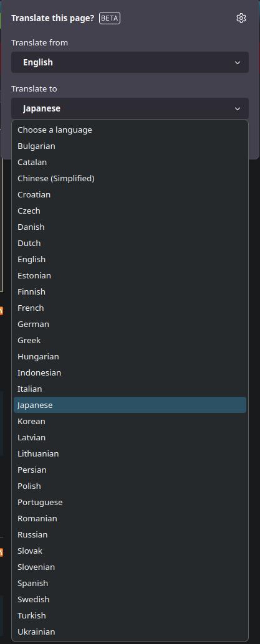This screenshot has height=644, width=260.
Task: Choose Chinese (Simplified) as target language
Action: click(130, 178)
